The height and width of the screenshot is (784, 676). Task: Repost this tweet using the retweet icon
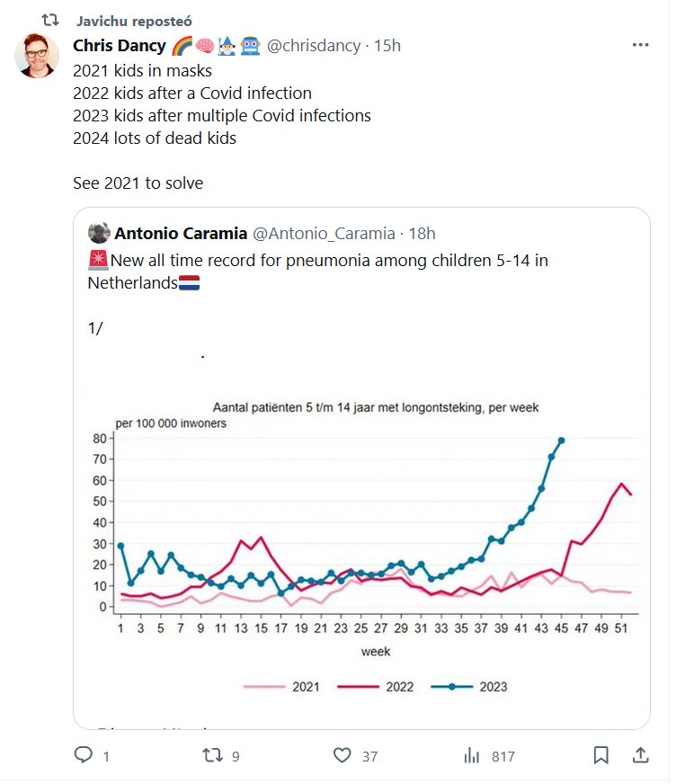(212, 755)
